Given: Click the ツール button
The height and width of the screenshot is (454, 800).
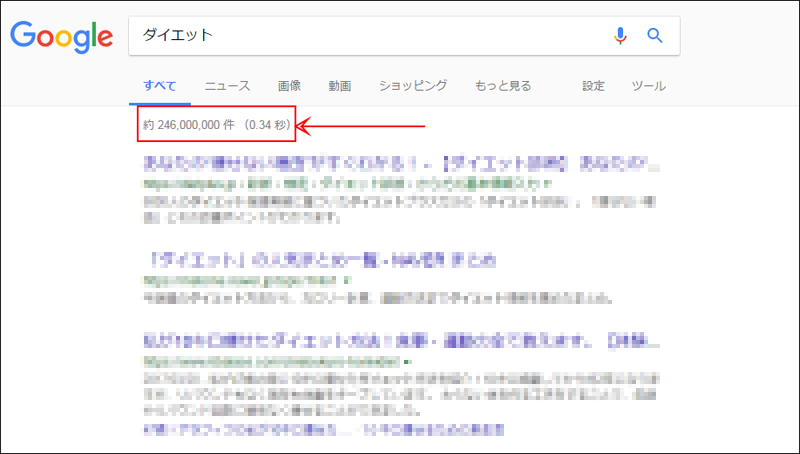Looking at the screenshot, I should coord(648,86).
